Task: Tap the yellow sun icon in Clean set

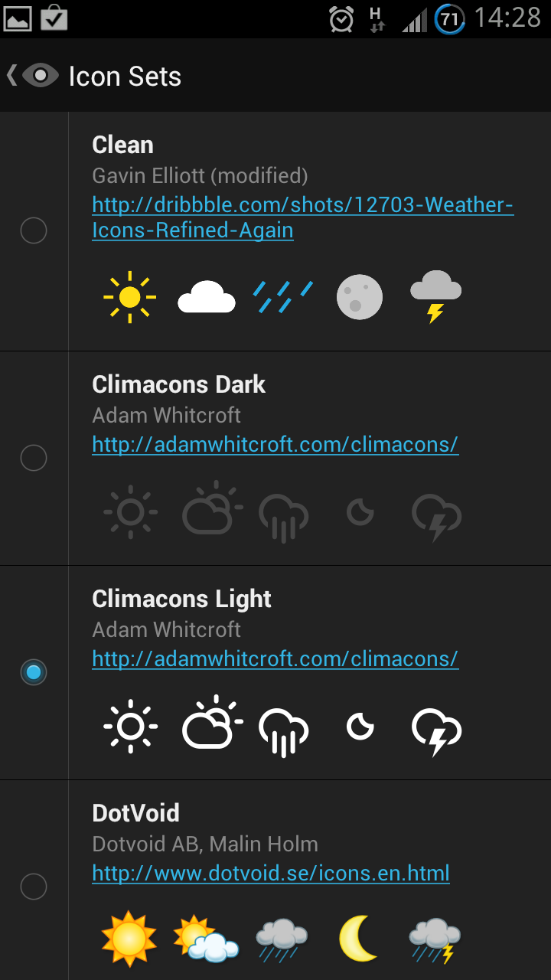Action: coord(130,297)
